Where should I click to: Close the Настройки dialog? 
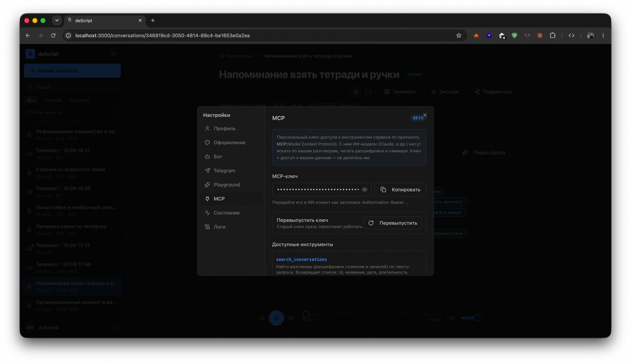tap(425, 115)
